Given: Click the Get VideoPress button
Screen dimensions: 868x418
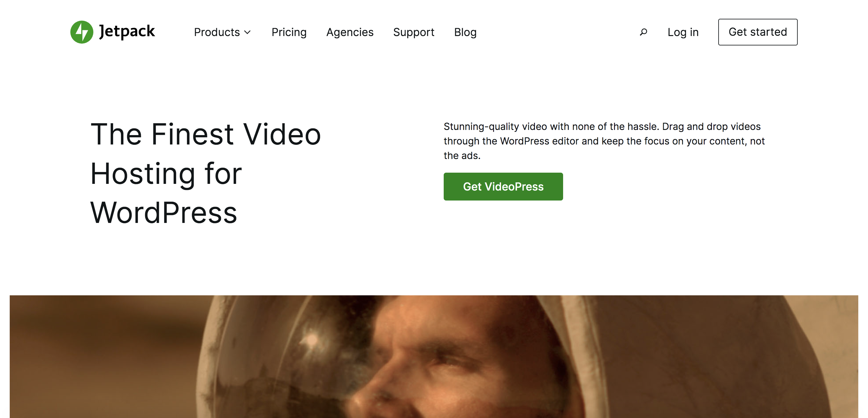Looking at the screenshot, I should pyautogui.click(x=503, y=186).
